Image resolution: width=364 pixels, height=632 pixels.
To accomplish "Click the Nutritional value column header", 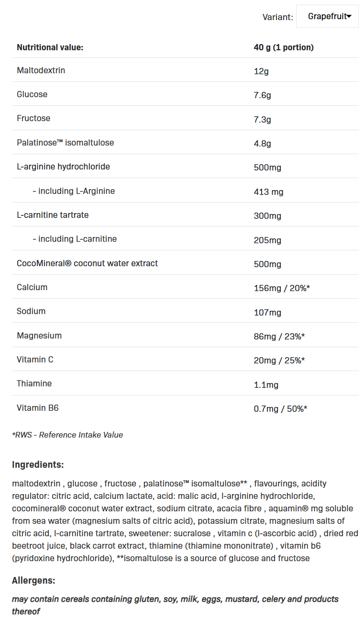I will [x=50, y=47].
